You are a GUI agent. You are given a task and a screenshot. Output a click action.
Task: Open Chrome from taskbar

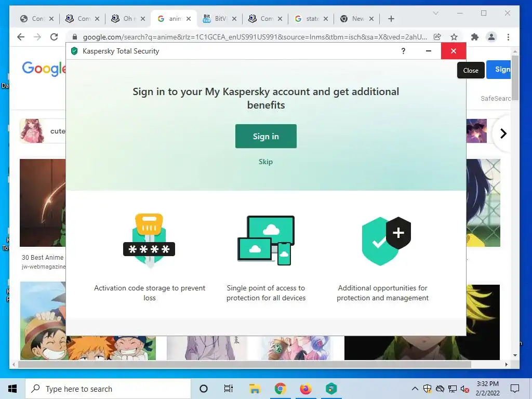coord(280,389)
